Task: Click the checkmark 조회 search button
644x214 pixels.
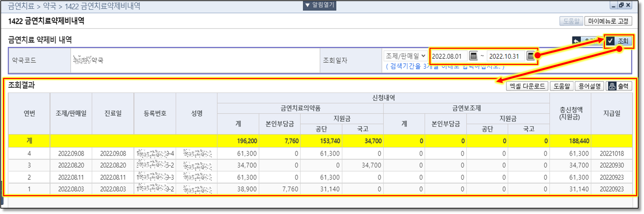Action: 618,41
